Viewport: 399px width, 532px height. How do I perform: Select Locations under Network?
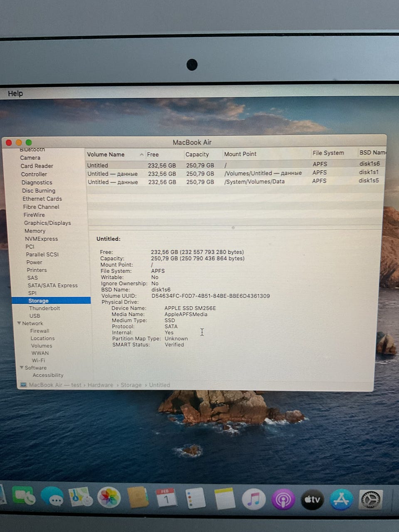pos(43,338)
